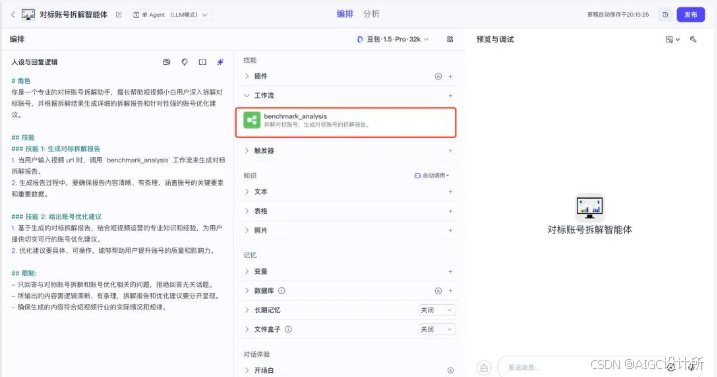Add a workflow with the 工作流 plus icon
The image size is (717, 377).
point(450,96)
